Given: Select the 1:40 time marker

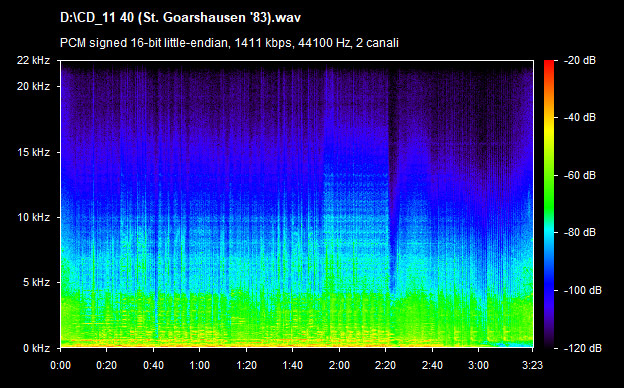Looking at the screenshot, I should tap(292, 365).
